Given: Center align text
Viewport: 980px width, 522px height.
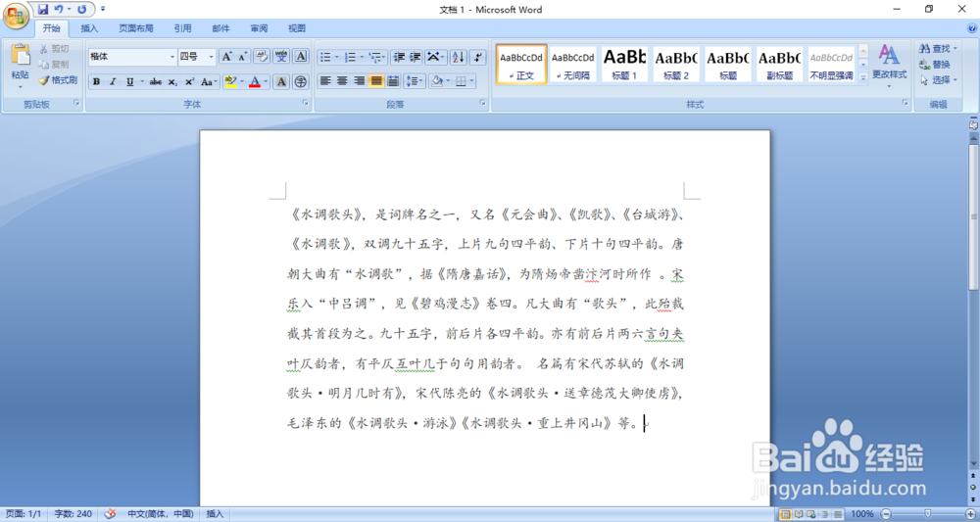Looking at the screenshot, I should tap(342, 81).
